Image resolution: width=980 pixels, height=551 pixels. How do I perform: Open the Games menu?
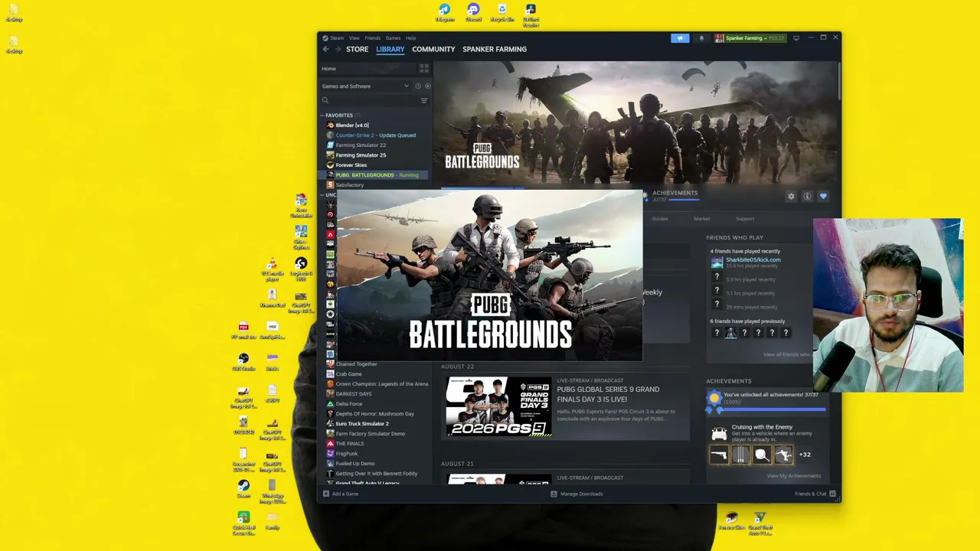393,38
